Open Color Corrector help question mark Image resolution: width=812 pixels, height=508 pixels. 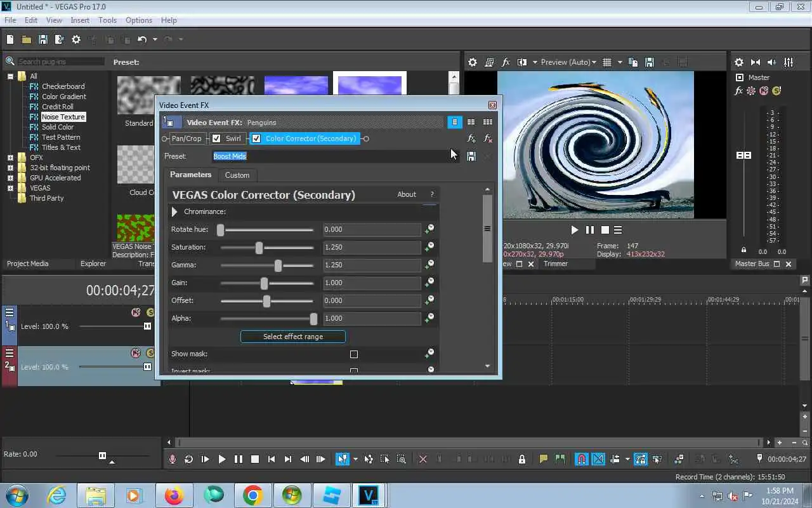[432, 194]
